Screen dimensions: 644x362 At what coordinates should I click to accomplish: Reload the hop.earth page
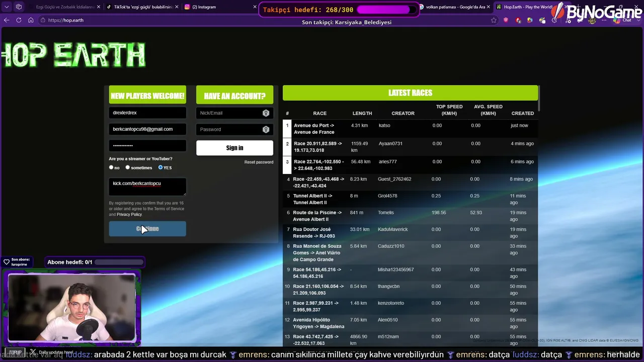click(x=19, y=20)
